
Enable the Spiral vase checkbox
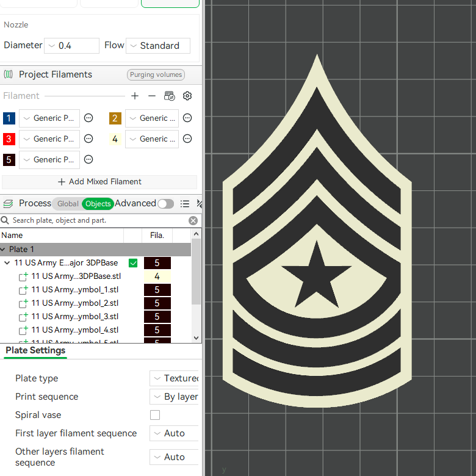tap(155, 415)
